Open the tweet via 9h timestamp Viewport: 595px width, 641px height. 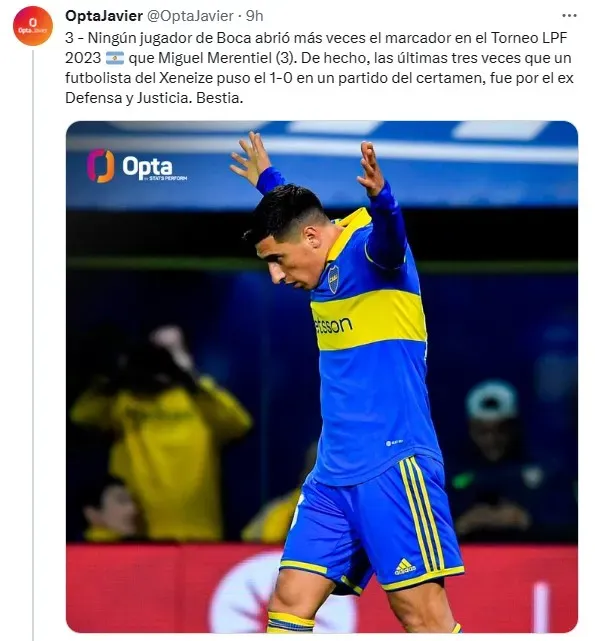[x=254, y=16]
